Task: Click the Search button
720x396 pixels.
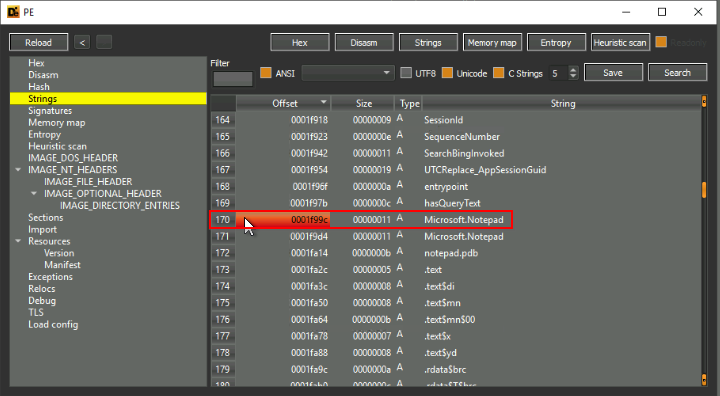Action: click(678, 73)
